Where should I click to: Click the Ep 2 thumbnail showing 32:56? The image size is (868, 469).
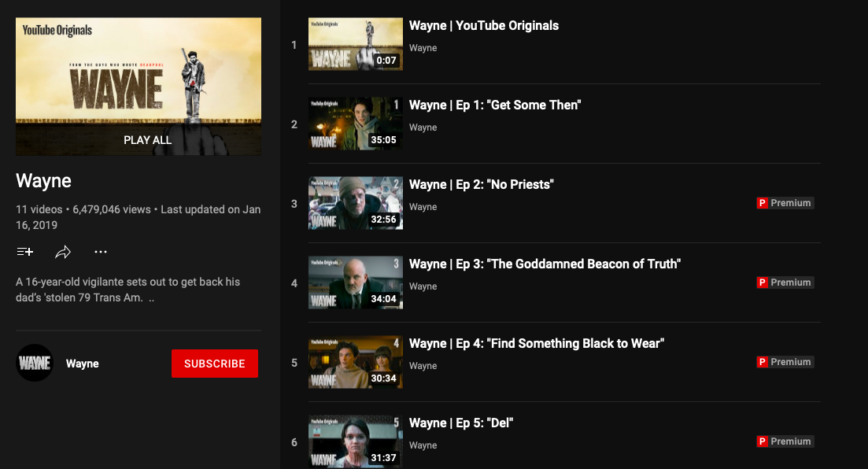point(356,203)
